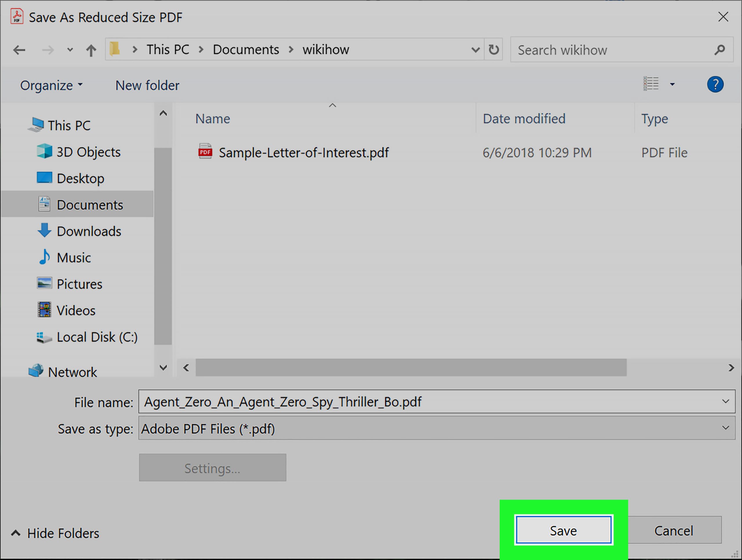Click navigation pane scroll up arrow

[x=163, y=113]
